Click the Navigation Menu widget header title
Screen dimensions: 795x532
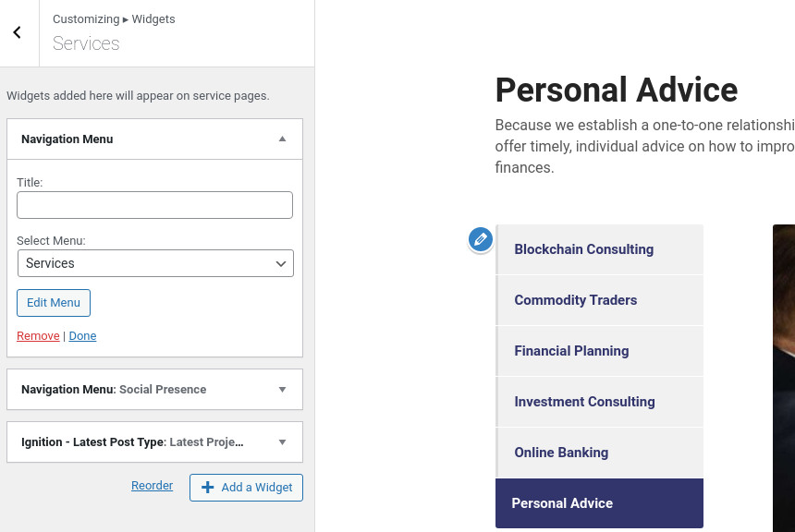(x=67, y=139)
